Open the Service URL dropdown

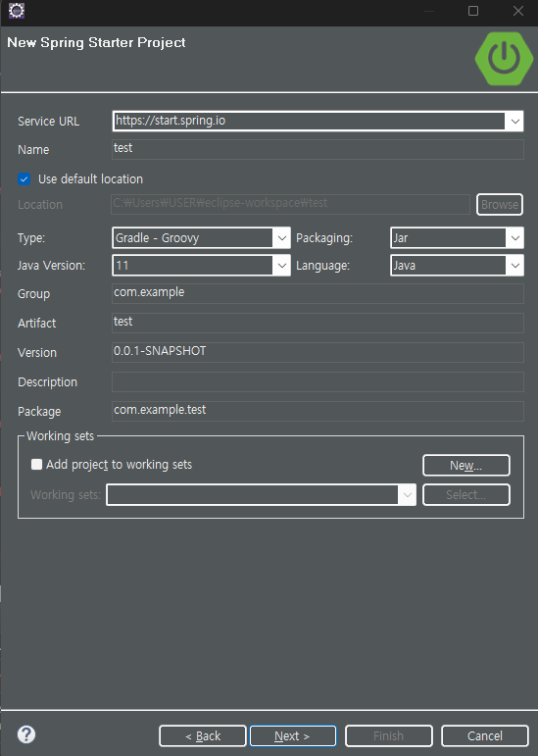pyautogui.click(x=514, y=121)
